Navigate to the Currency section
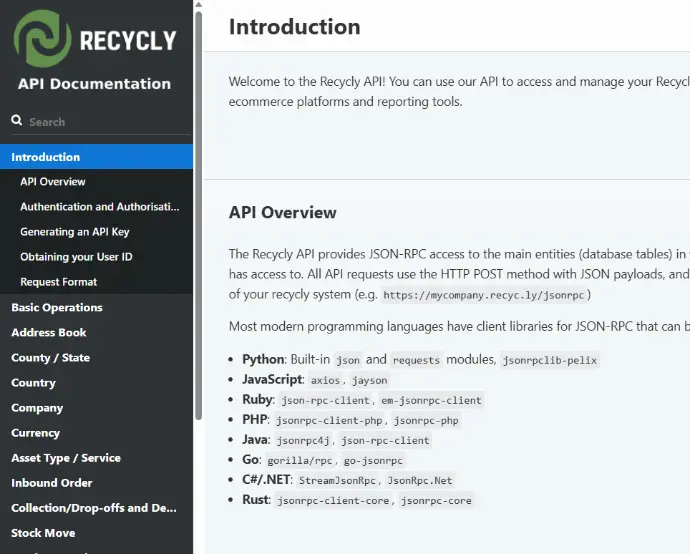This screenshot has width=690, height=554. pos(36,433)
